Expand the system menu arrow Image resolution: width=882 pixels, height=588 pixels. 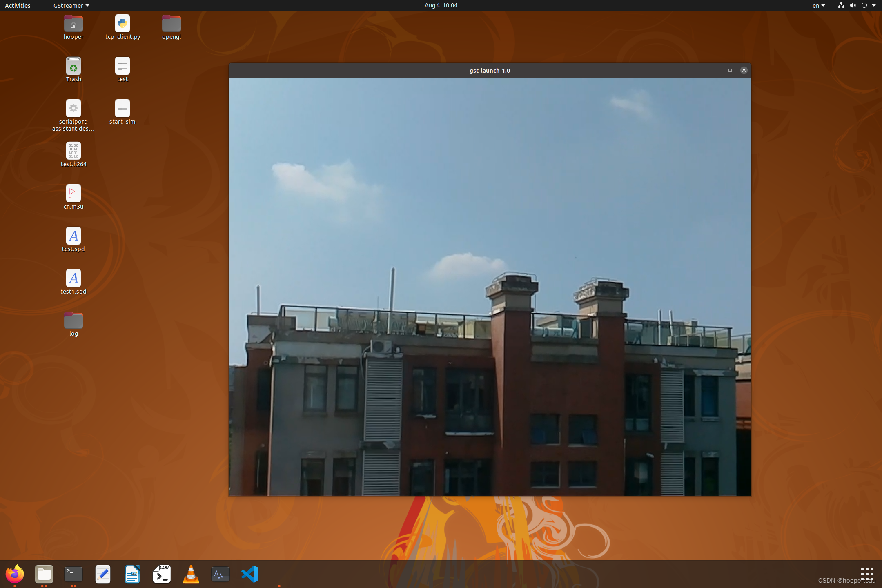874,5
